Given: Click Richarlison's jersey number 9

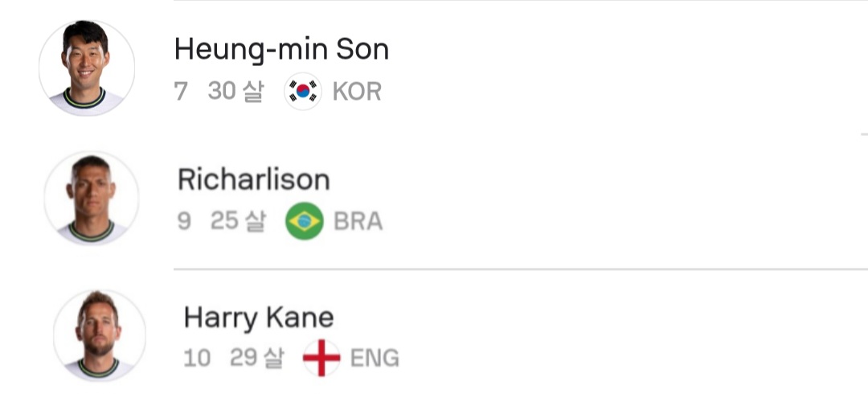Looking at the screenshot, I should pyautogui.click(x=184, y=221).
